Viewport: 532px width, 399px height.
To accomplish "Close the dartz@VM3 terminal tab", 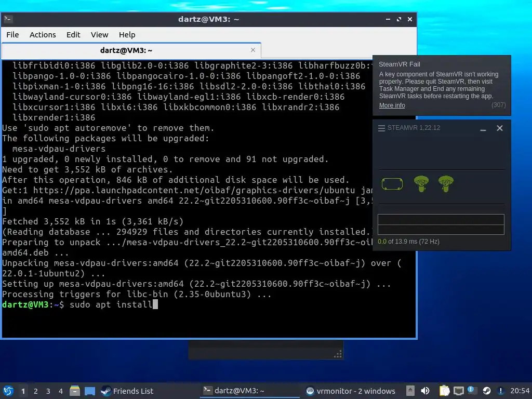I will 253,50.
